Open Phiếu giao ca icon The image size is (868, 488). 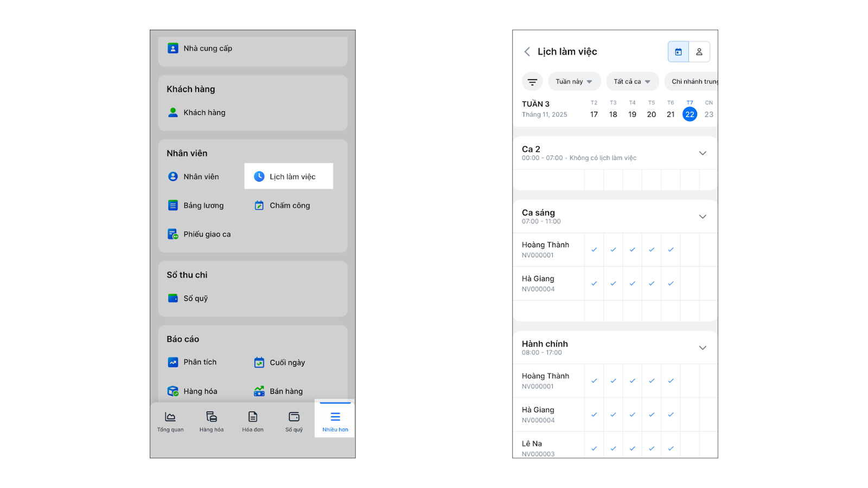point(173,234)
